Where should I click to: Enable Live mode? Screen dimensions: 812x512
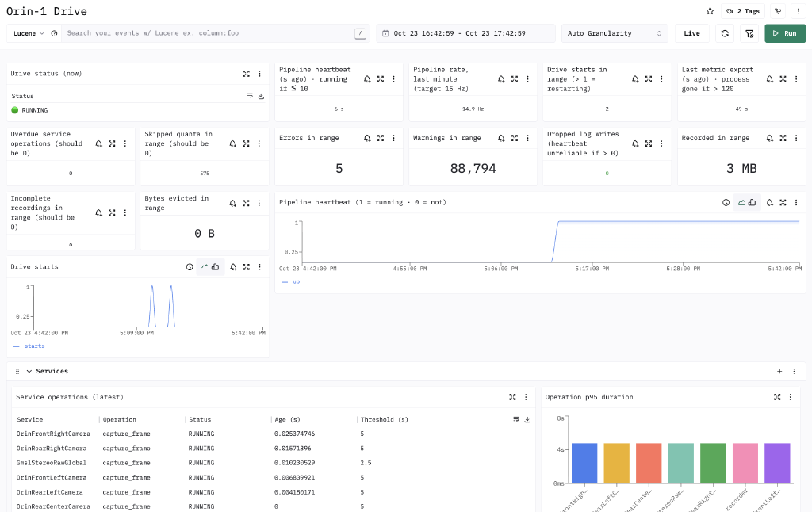coord(691,33)
